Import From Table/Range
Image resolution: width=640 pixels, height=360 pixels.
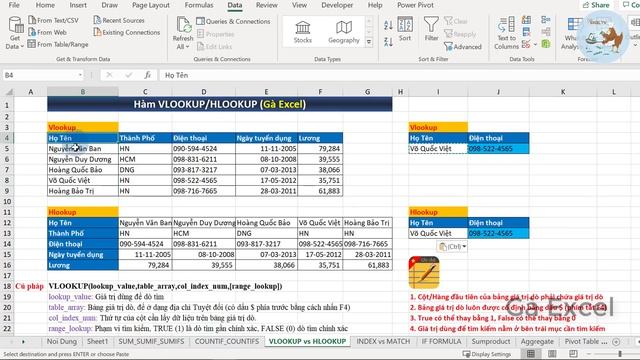point(58,44)
